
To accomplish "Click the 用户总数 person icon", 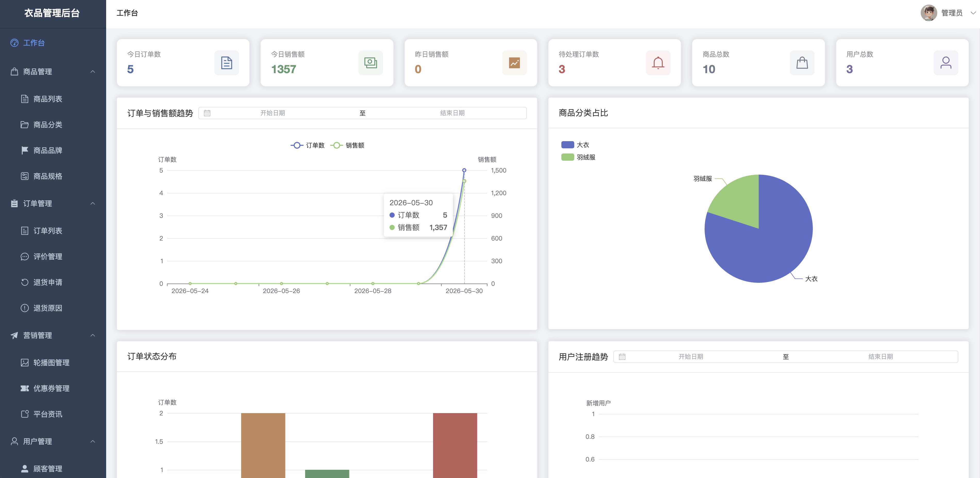I will (x=946, y=63).
